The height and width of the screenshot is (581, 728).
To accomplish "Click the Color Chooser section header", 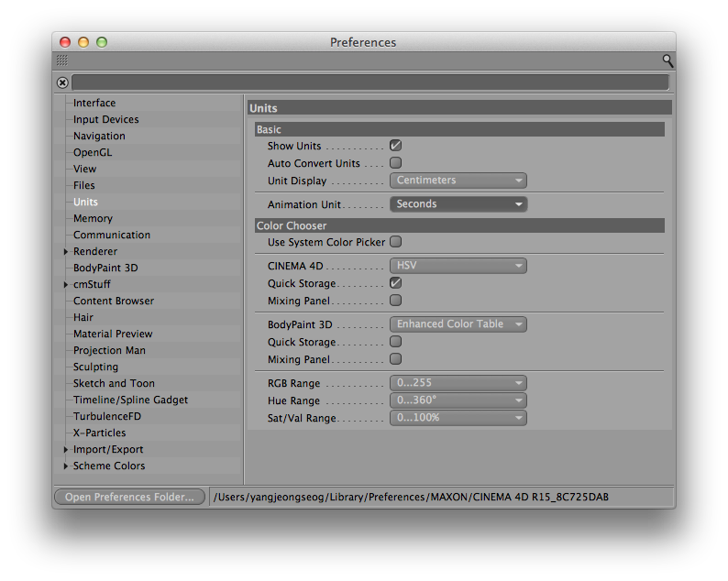I will 459,225.
